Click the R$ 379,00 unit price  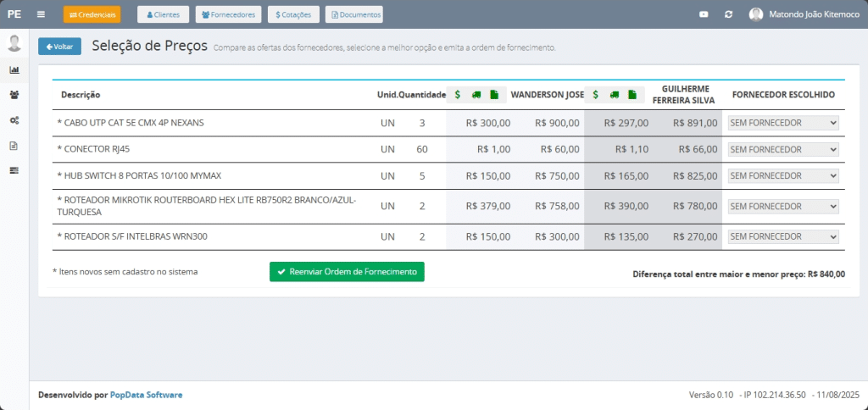click(488, 207)
